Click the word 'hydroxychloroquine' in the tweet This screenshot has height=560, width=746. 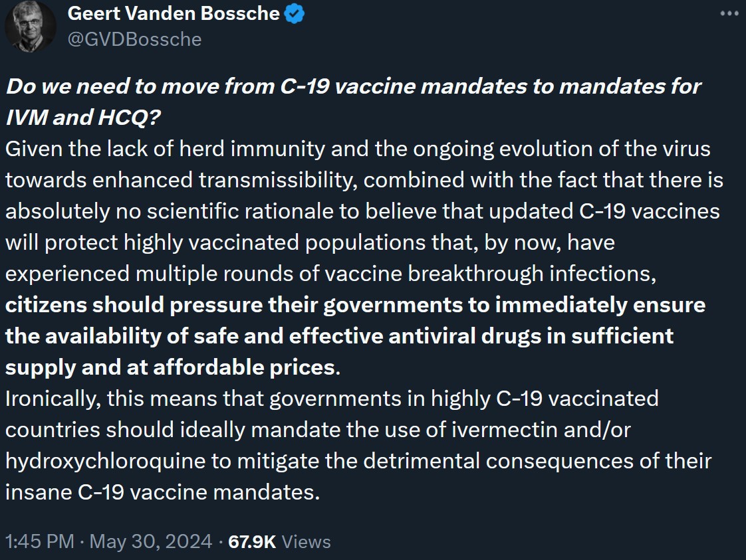105,461
